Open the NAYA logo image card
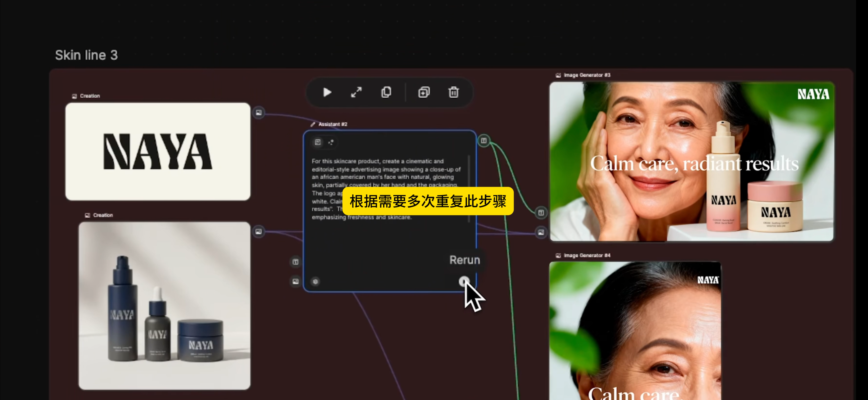 tap(158, 152)
